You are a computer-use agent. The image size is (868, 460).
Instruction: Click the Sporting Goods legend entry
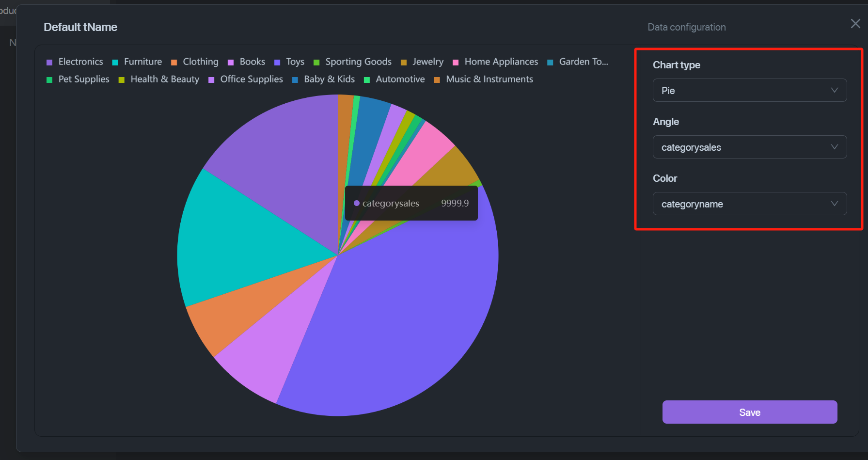coord(358,62)
